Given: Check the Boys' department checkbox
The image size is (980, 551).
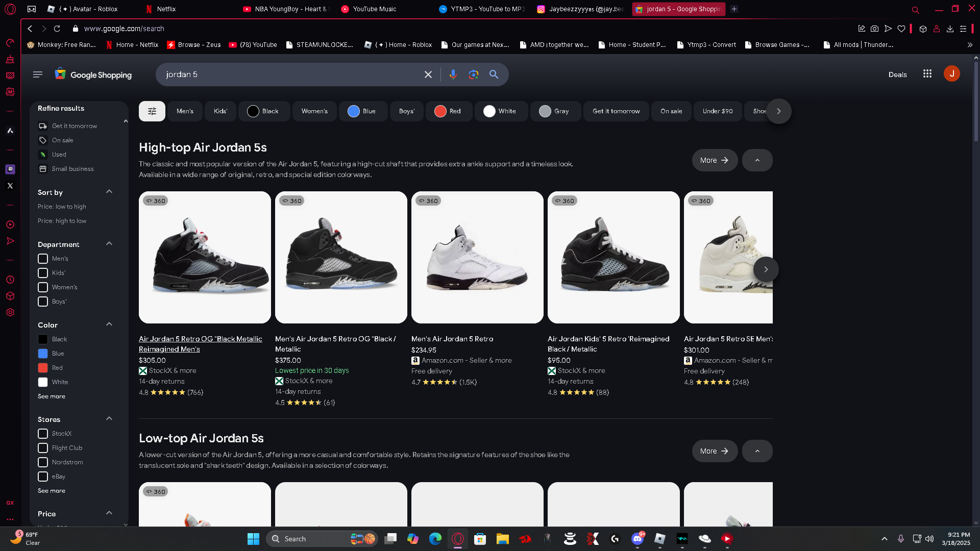Looking at the screenshot, I should click(x=43, y=302).
